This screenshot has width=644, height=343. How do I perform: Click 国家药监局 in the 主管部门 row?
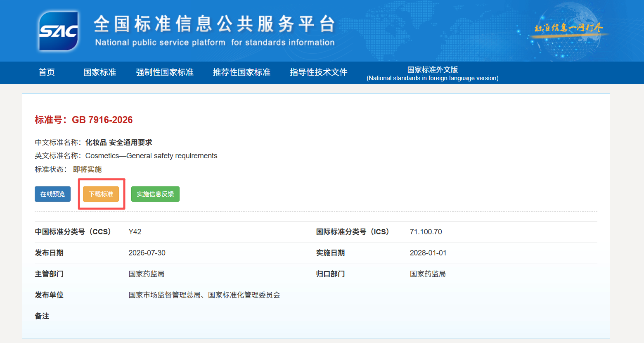coord(147,274)
